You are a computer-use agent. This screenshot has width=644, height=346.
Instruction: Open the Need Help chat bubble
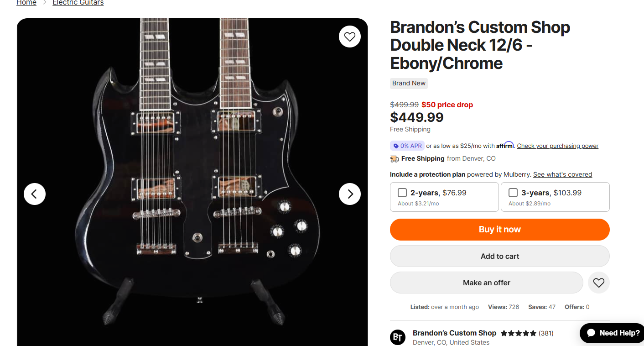click(613, 333)
